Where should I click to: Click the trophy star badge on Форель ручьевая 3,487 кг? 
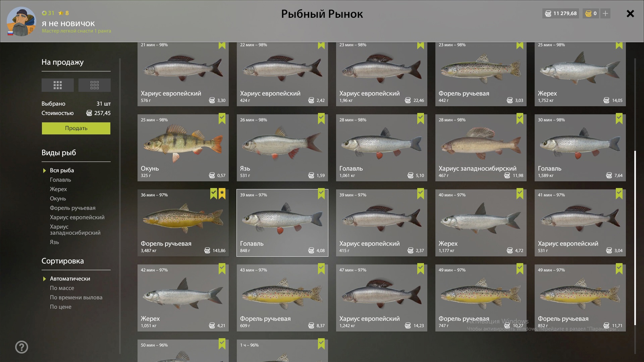(x=222, y=194)
